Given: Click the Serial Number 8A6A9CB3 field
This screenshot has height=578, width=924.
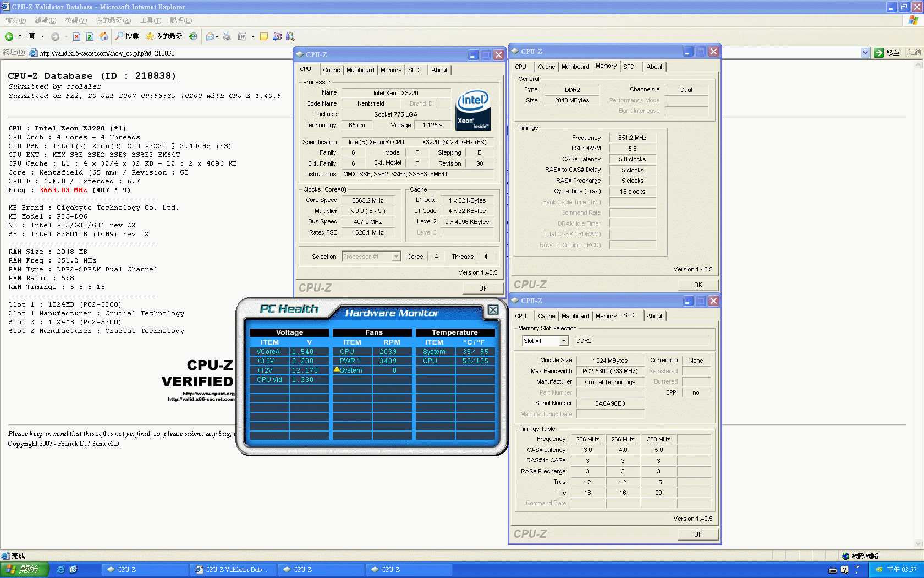Looking at the screenshot, I should point(610,403).
